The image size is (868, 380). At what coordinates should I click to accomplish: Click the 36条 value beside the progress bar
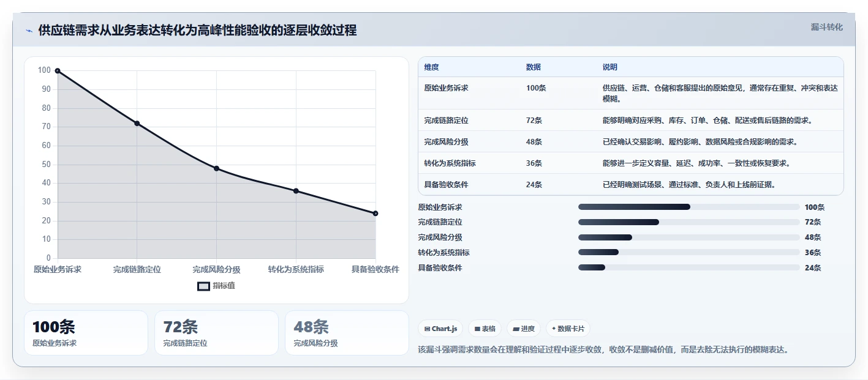813,253
